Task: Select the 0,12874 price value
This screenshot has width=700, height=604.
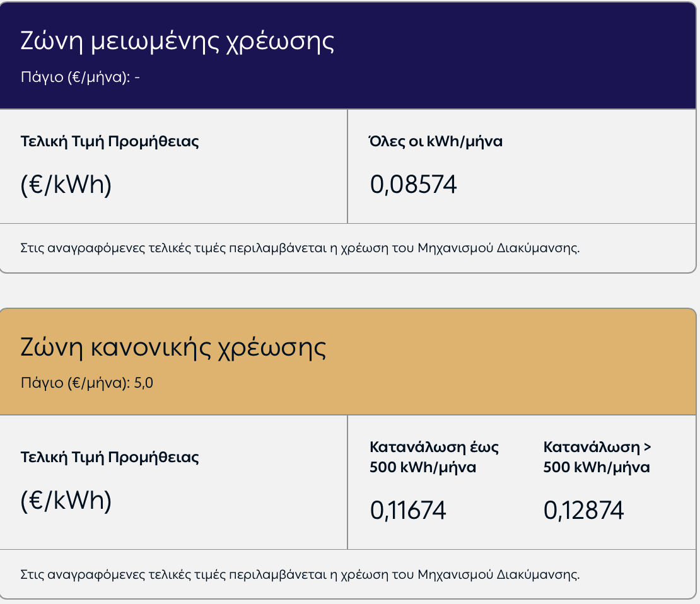Action: pyautogui.click(x=583, y=510)
